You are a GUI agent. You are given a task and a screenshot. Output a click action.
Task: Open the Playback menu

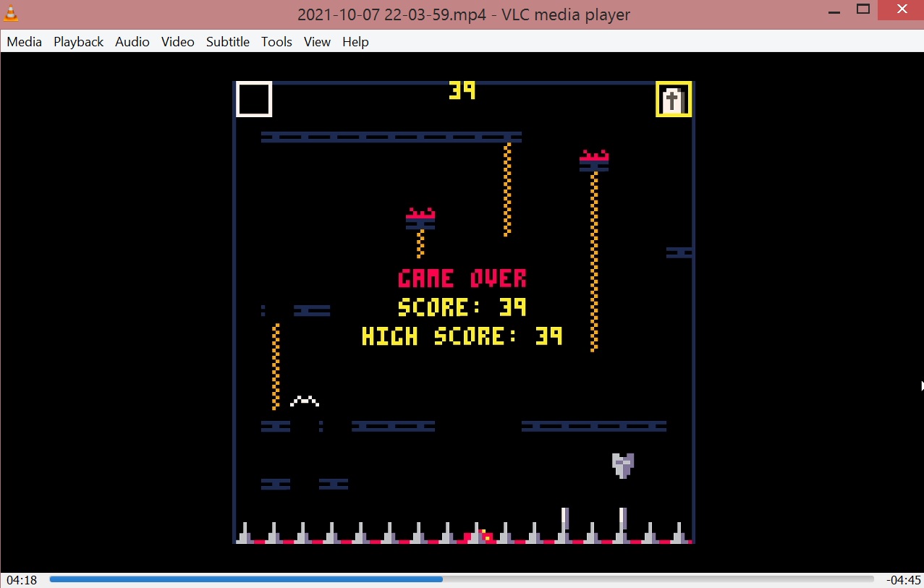[x=78, y=42]
